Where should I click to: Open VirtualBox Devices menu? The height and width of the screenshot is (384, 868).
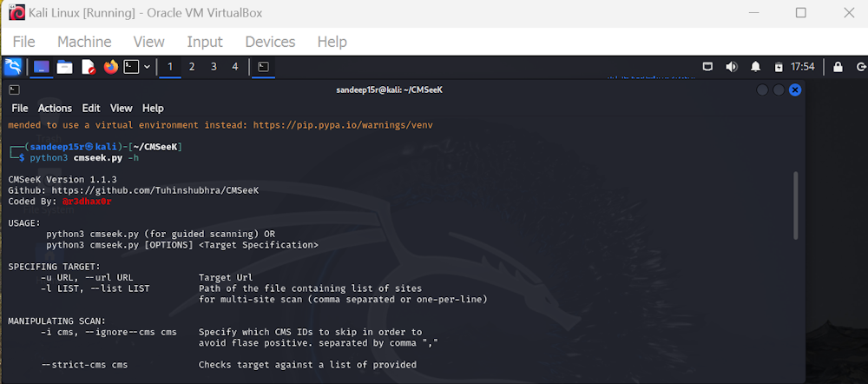270,42
